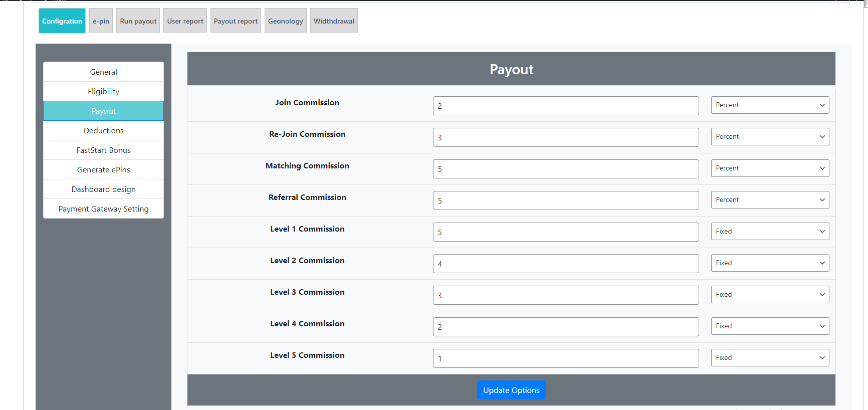Click the Update Options button

(x=511, y=390)
